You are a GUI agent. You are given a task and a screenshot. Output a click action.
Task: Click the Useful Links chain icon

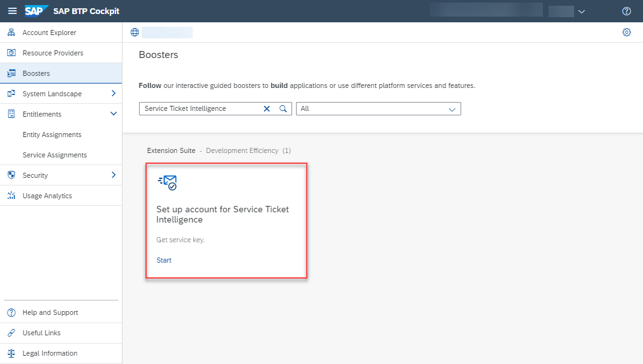tap(11, 333)
